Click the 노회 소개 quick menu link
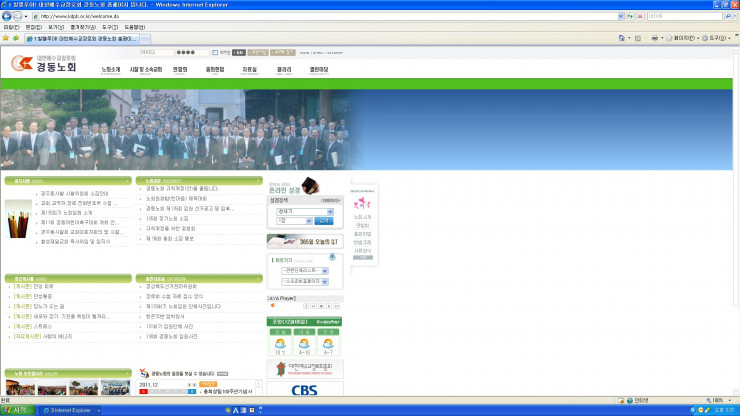Image resolution: width=740 pixels, height=416 pixels. coord(362,217)
